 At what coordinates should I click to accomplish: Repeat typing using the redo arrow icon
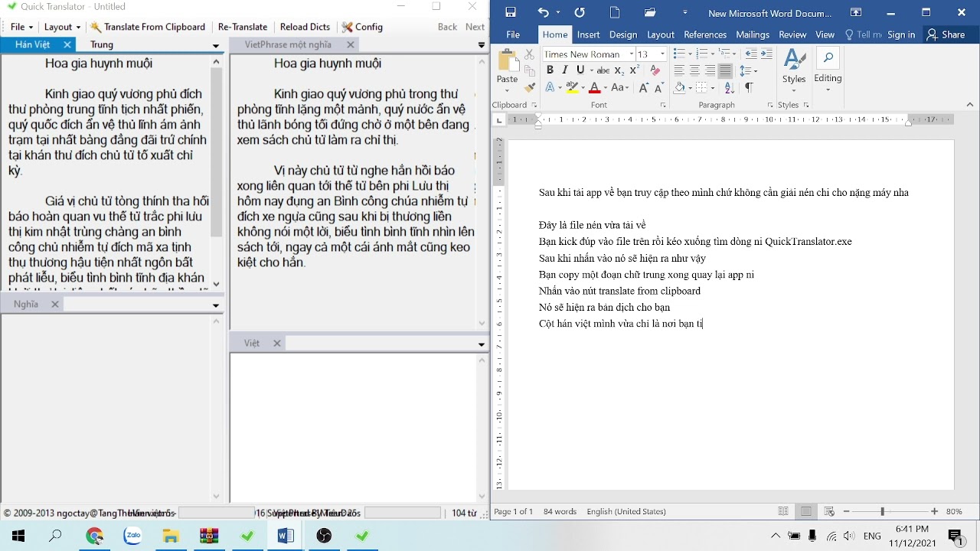tap(580, 12)
